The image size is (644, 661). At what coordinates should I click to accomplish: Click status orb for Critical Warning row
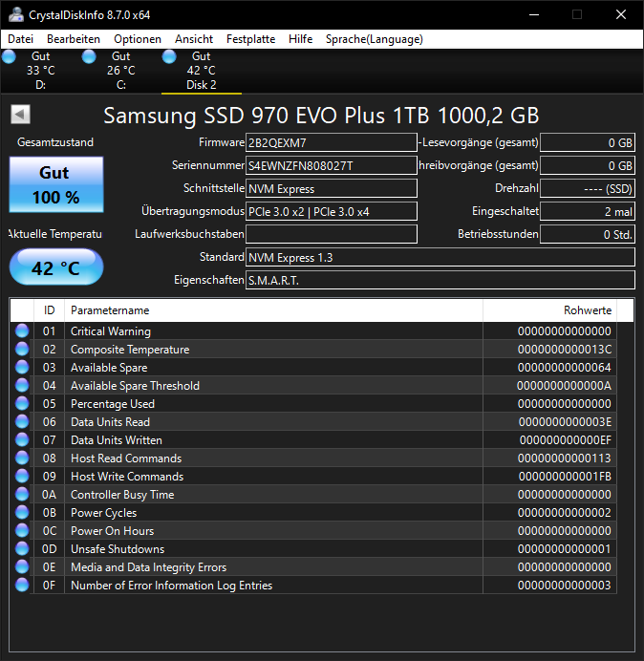pos(22,330)
